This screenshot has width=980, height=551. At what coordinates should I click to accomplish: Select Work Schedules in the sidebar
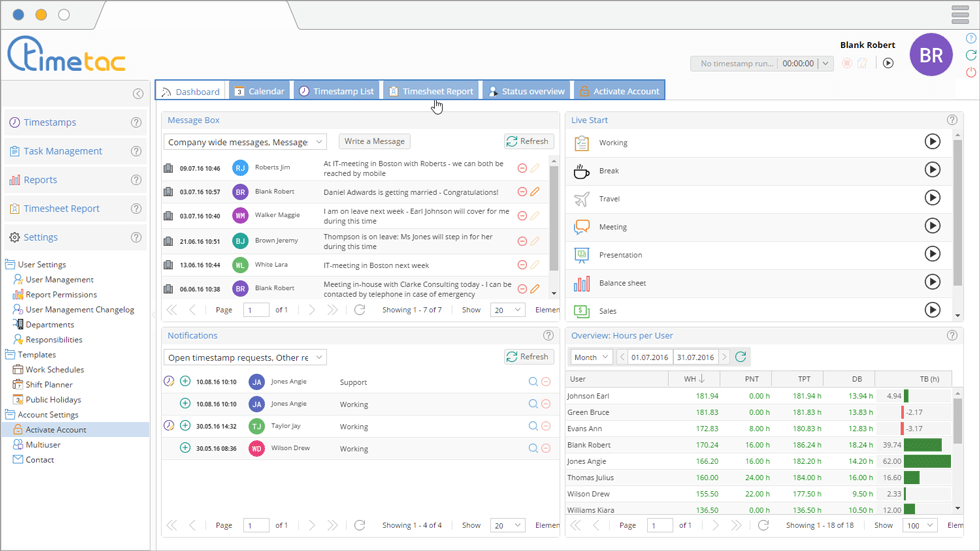(x=54, y=370)
